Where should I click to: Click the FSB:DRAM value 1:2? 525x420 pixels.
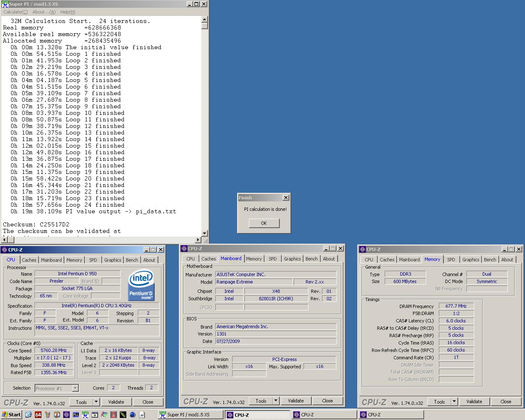pos(456,313)
